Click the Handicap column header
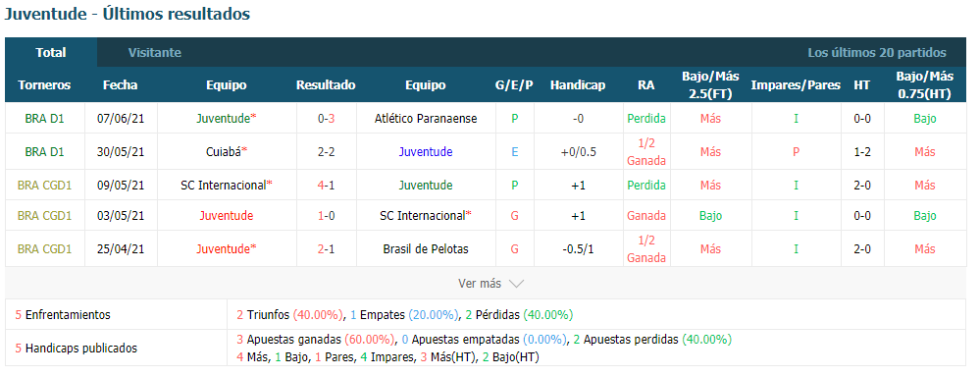 click(x=578, y=85)
